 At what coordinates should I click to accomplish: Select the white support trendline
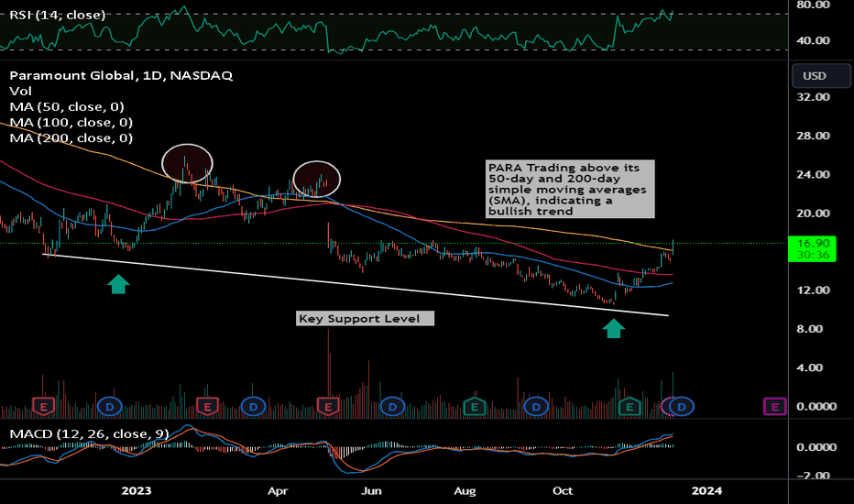coord(356,285)
